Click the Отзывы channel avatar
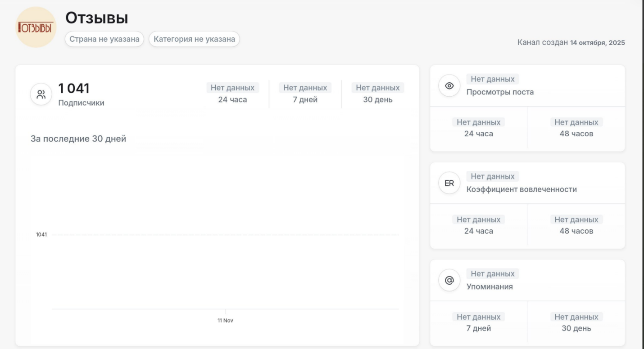644x349 pixels. 36,27
